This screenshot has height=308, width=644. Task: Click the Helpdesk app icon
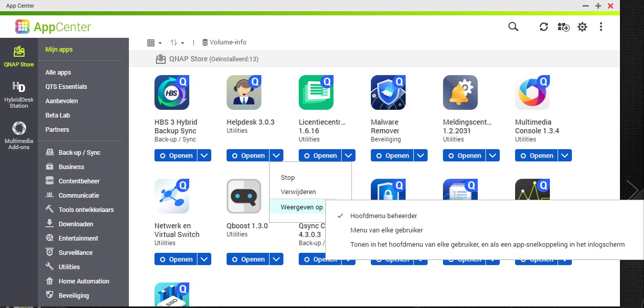coord(244,92)
